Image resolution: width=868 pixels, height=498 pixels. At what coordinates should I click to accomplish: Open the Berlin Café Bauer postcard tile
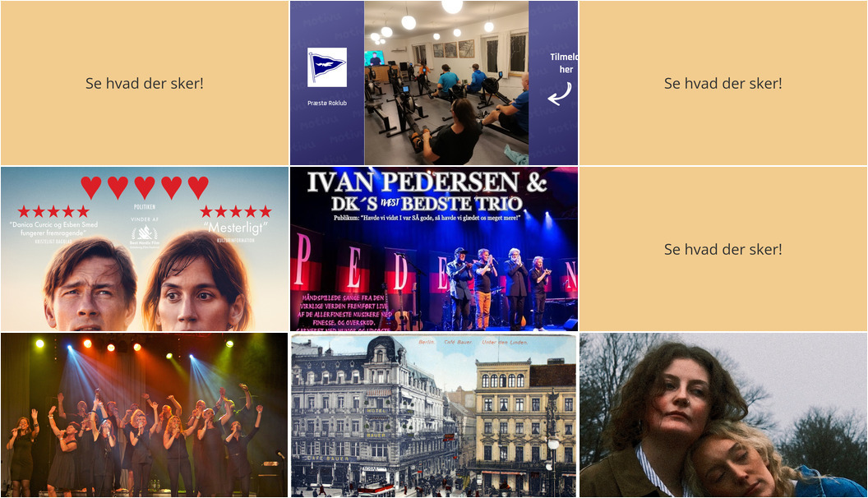[434, 415]
